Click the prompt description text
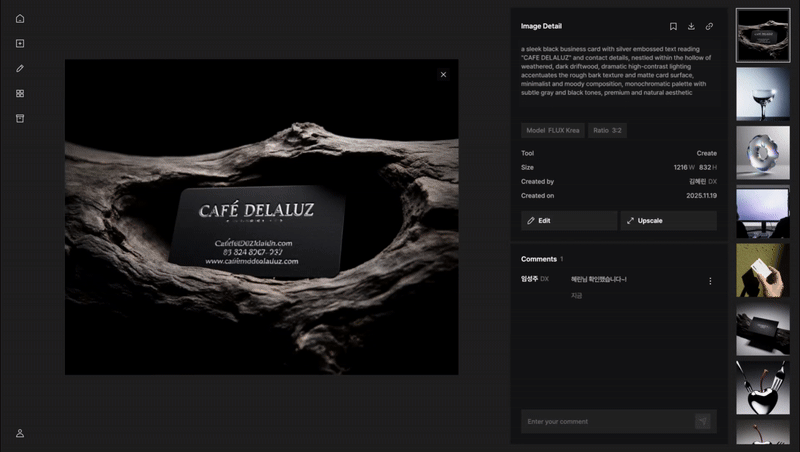Screen dimensions: 800x452 point(616,71)
